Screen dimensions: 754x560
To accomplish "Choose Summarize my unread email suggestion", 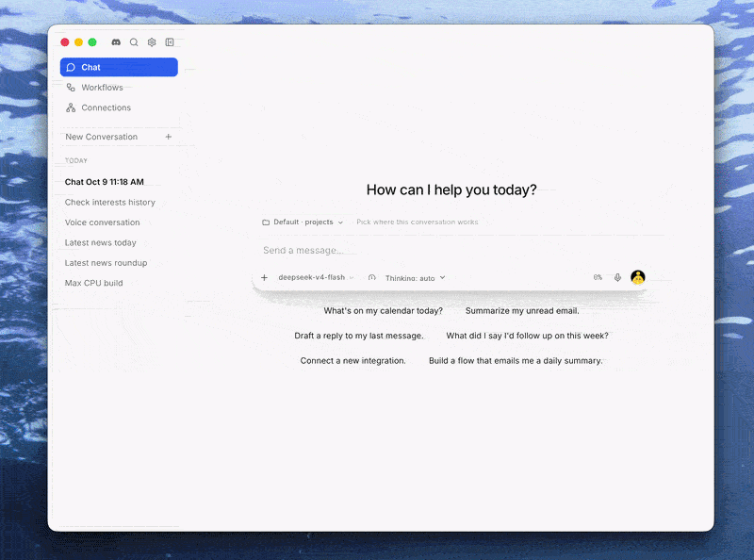I will [522, 311].
